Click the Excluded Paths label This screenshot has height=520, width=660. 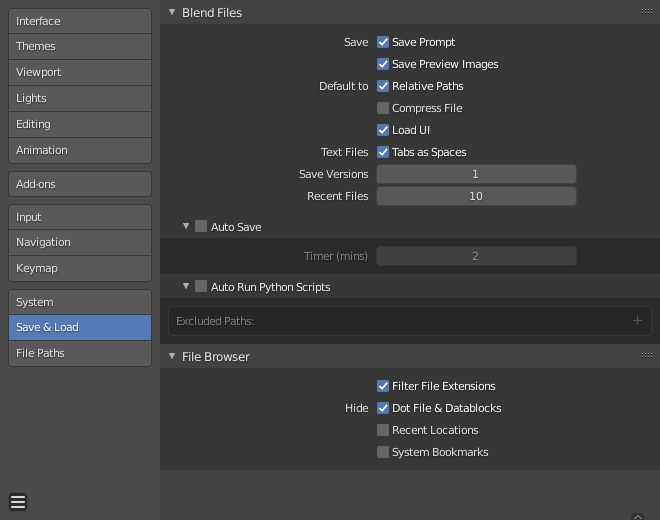[215, 321]
